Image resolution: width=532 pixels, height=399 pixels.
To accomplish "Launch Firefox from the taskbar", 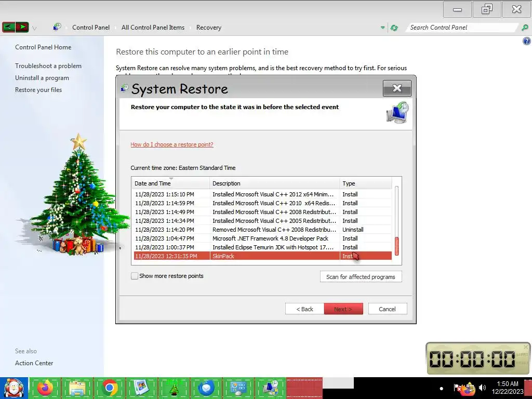I will click(x=45, y=388).
